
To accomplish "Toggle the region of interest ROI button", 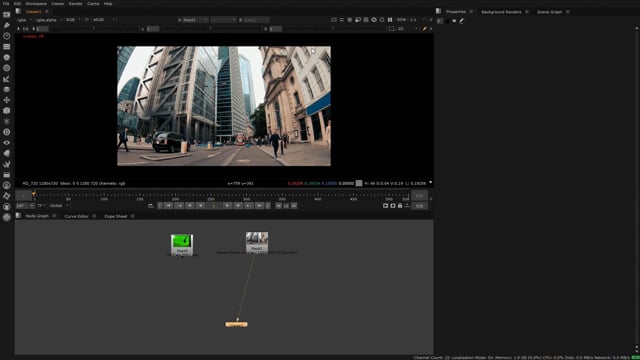I will point(391,29).
